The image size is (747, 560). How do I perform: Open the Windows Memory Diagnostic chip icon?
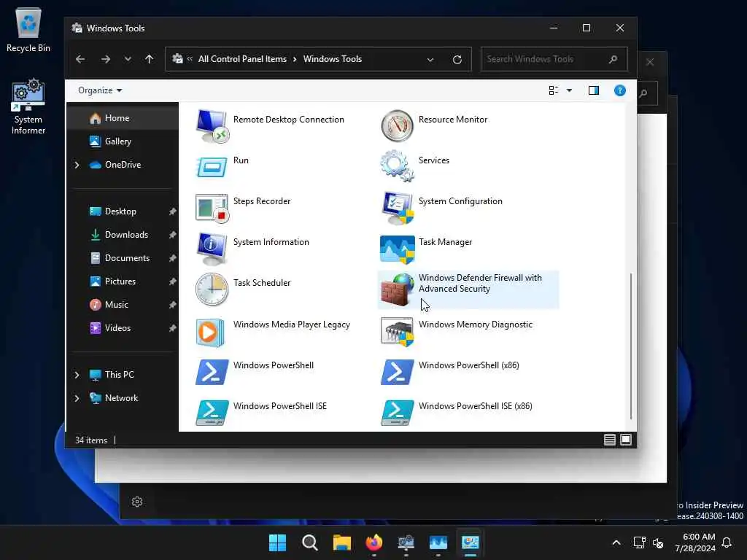click(x=398, y=332)
